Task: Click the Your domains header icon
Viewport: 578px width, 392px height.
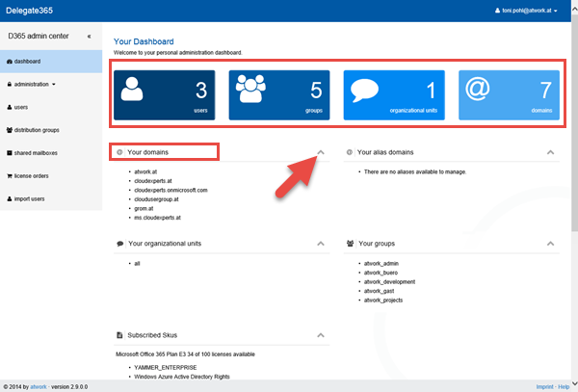Action: click(x=119, y=152)
